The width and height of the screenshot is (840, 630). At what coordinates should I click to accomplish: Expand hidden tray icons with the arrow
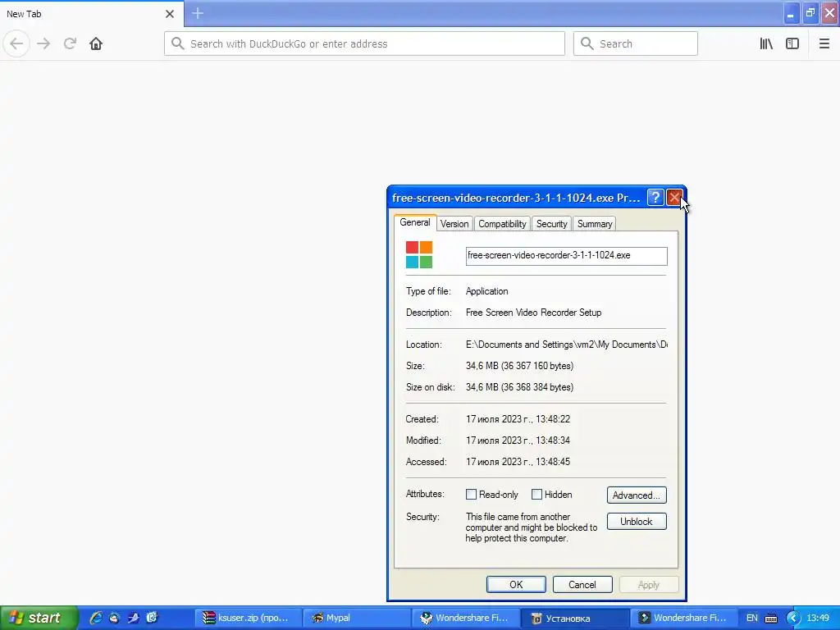pos(793,619)
